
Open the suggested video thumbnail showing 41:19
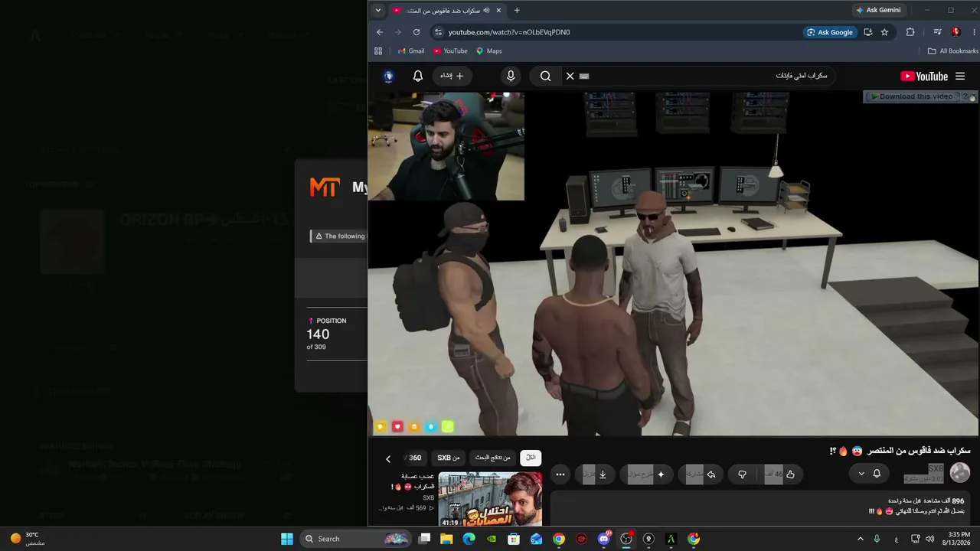490,500
